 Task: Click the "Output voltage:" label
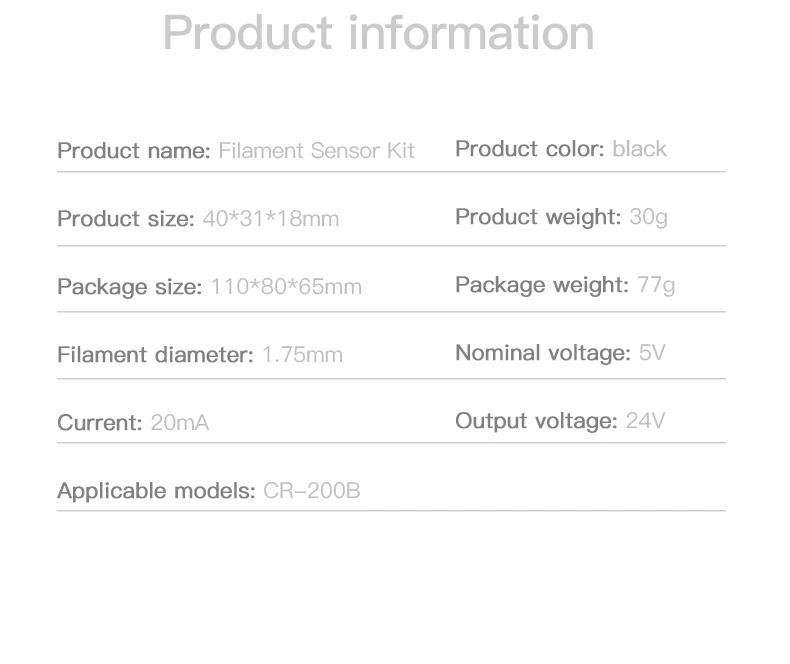pos(536,421)
